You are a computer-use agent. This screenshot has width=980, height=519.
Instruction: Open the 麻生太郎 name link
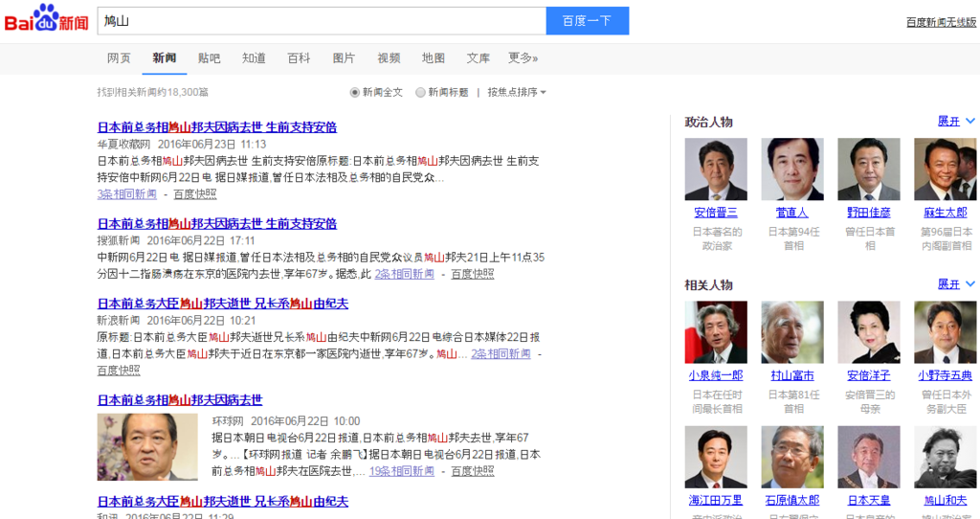(x=945, y=213)
